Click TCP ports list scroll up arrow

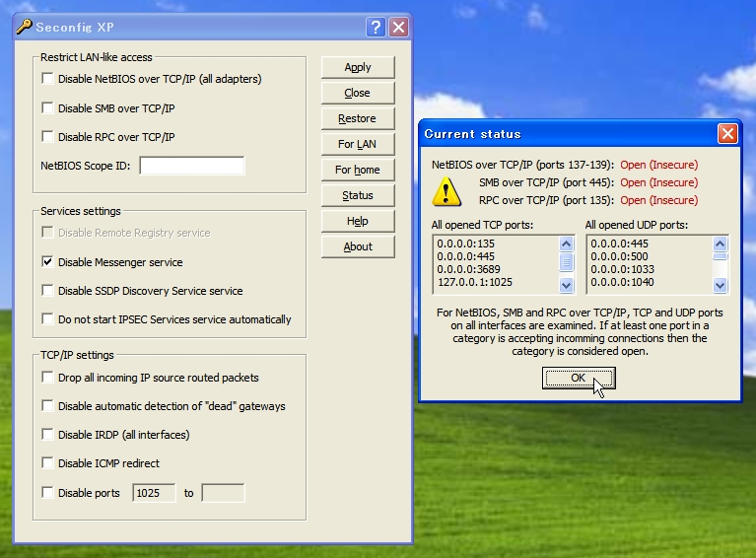pos(566,244)
